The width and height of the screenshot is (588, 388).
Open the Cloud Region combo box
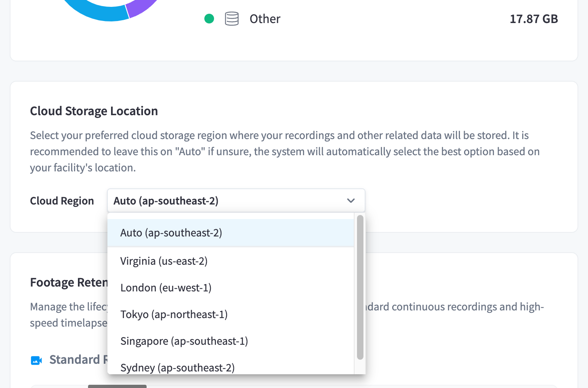point(236,200)
